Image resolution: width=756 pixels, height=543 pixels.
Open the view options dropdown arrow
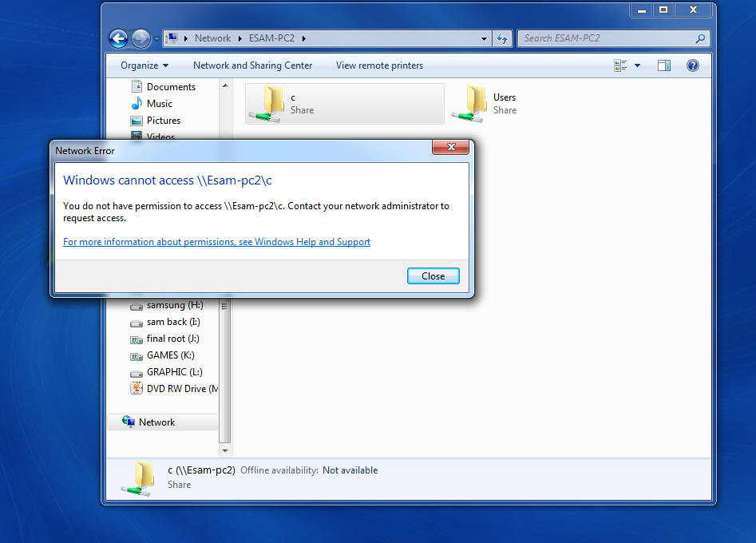pos(637,65)
